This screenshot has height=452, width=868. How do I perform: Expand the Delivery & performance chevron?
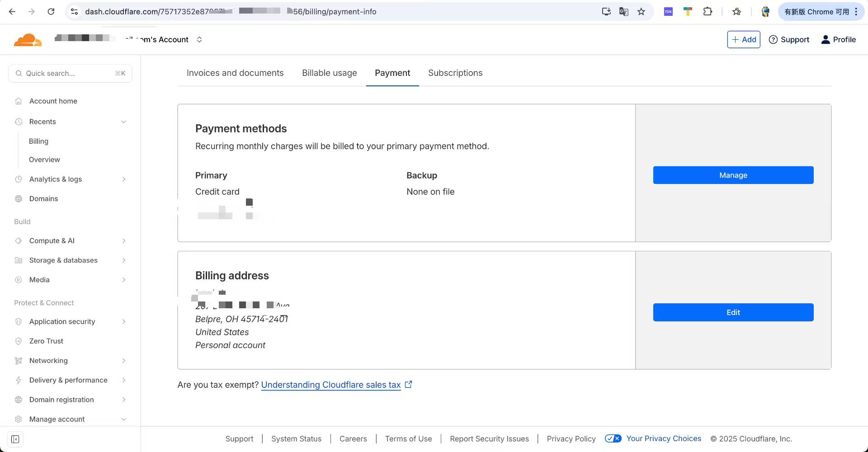coord(124,380)
